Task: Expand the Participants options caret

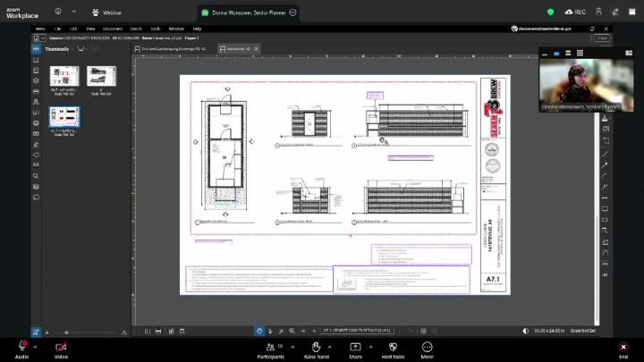Action: tap(292, 347)
